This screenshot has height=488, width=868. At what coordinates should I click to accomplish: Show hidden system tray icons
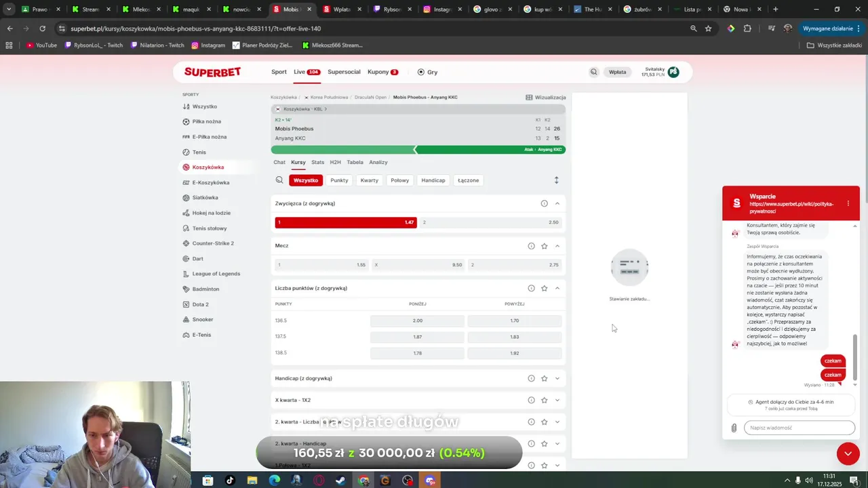(x=787, y=481)
